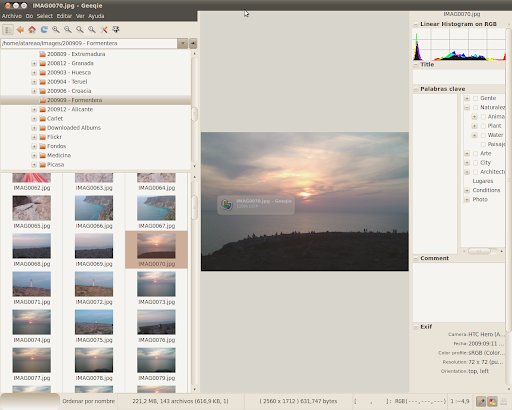
Task: Click the zoom ratio 1:~4,9 label
Action: click(x=460, y=401)
